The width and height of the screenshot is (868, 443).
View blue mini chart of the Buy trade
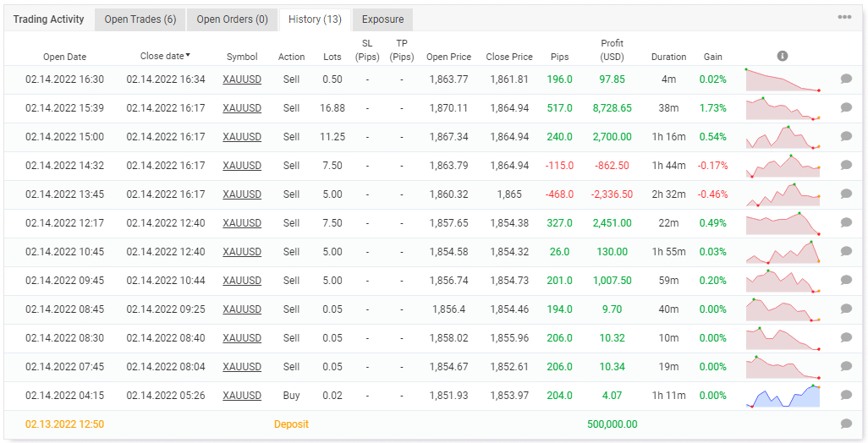click(783, 396)
